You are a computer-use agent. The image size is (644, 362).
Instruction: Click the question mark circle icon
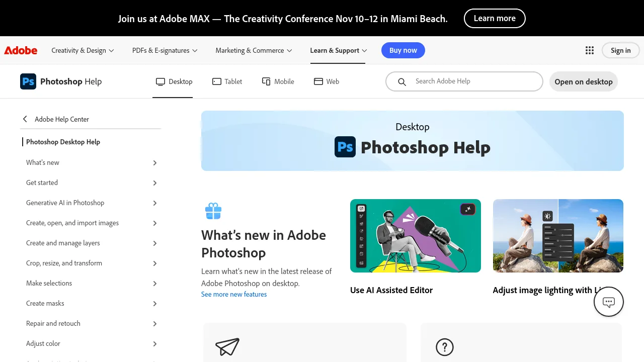click(445, 347)
